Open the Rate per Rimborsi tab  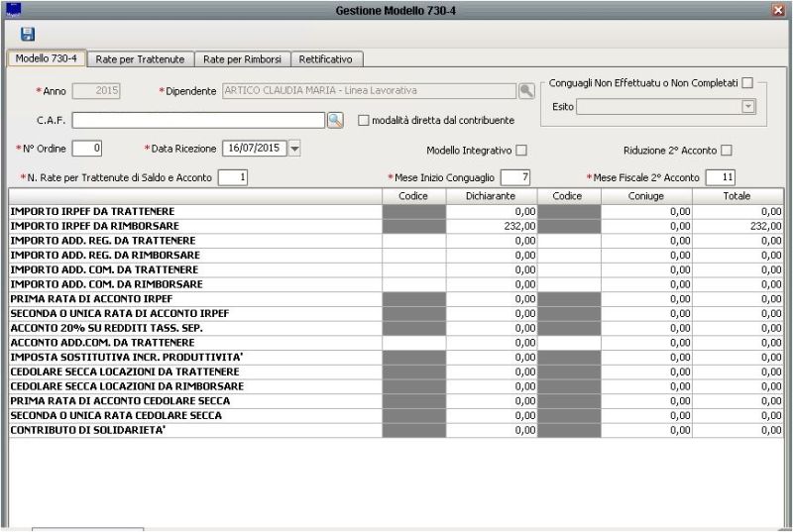(x=241, y=59)
